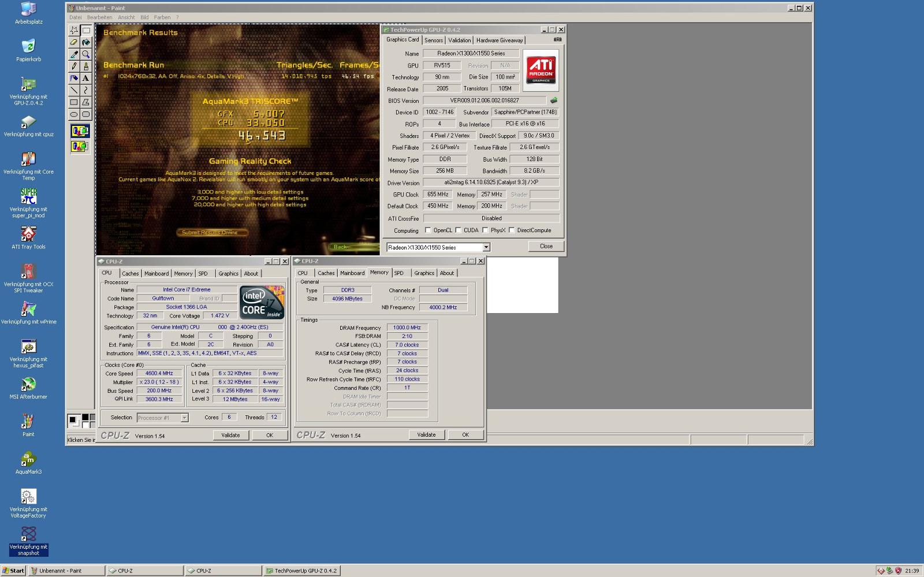Viewport: 924px width, 577px height.
Task: Pick the white color swatch in Paint palette
Action: [85, 425]
